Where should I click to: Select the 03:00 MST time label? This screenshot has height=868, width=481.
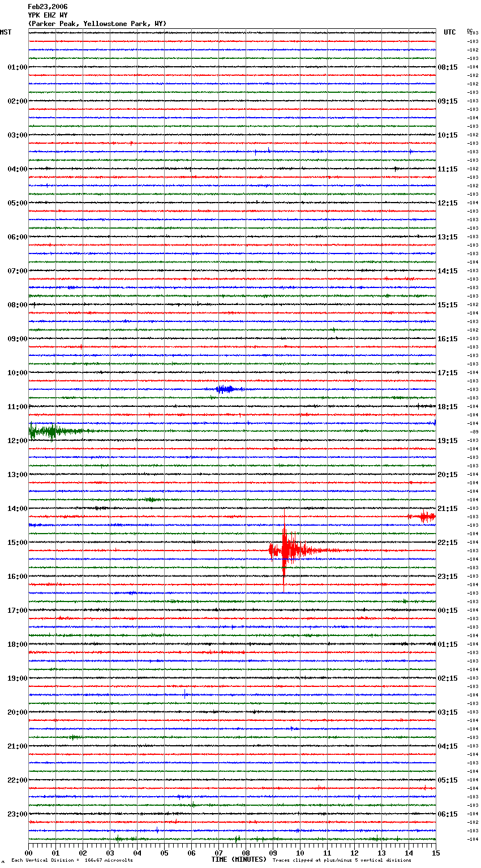17,135
